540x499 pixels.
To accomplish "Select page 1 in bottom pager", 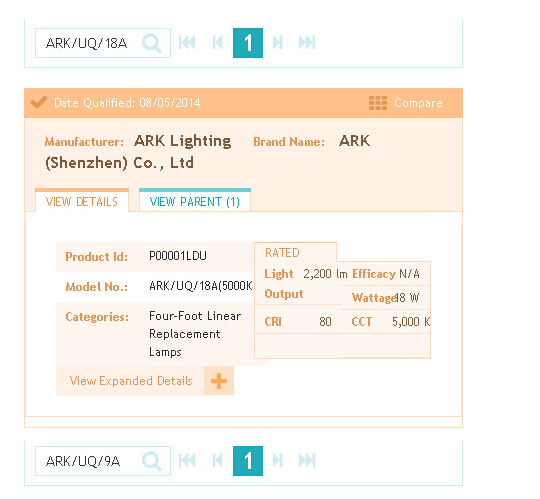I will coord(248,461).
